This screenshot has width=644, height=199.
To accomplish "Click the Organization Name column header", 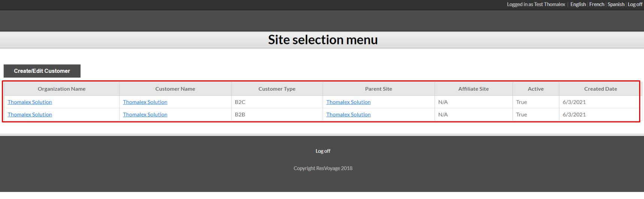I will (x=61, y=89).
